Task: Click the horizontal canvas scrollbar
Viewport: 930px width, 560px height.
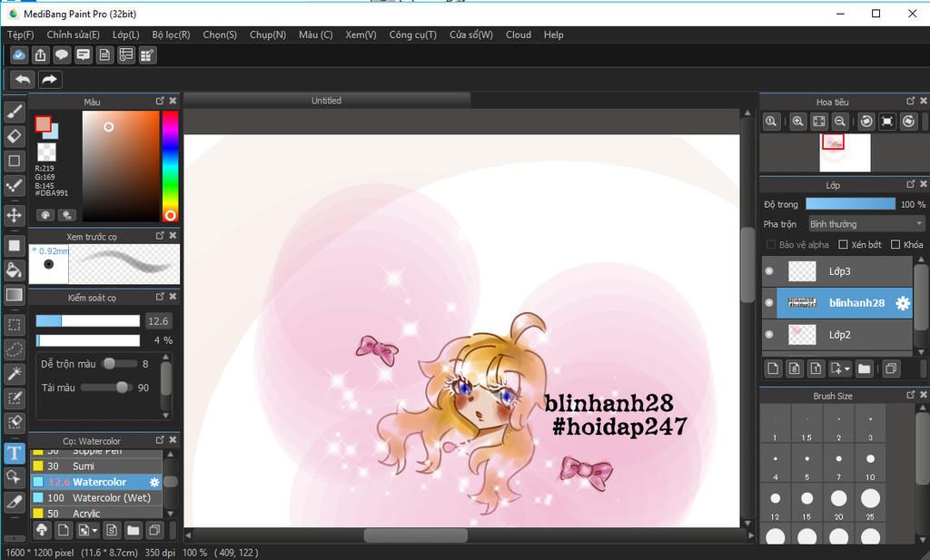Action: click(415, 535)
